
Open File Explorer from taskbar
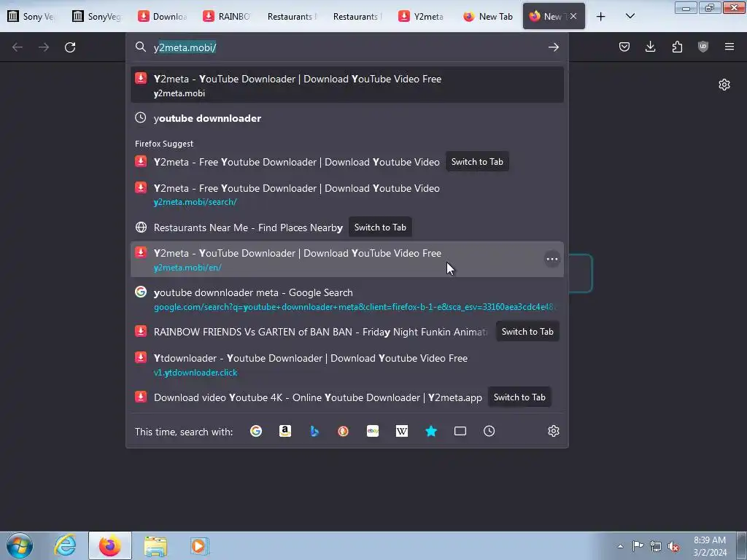pos(155,545)
